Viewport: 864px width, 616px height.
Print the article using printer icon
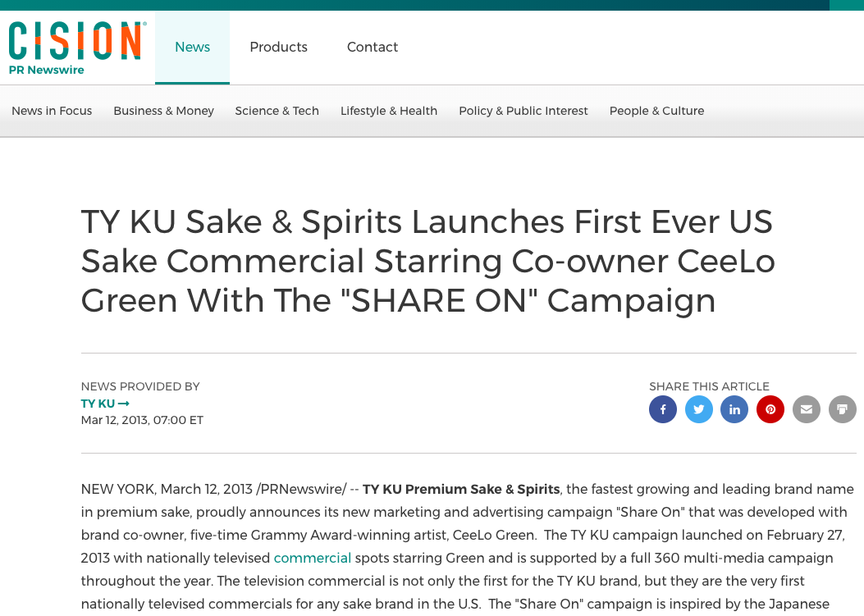tap(843, 409)
